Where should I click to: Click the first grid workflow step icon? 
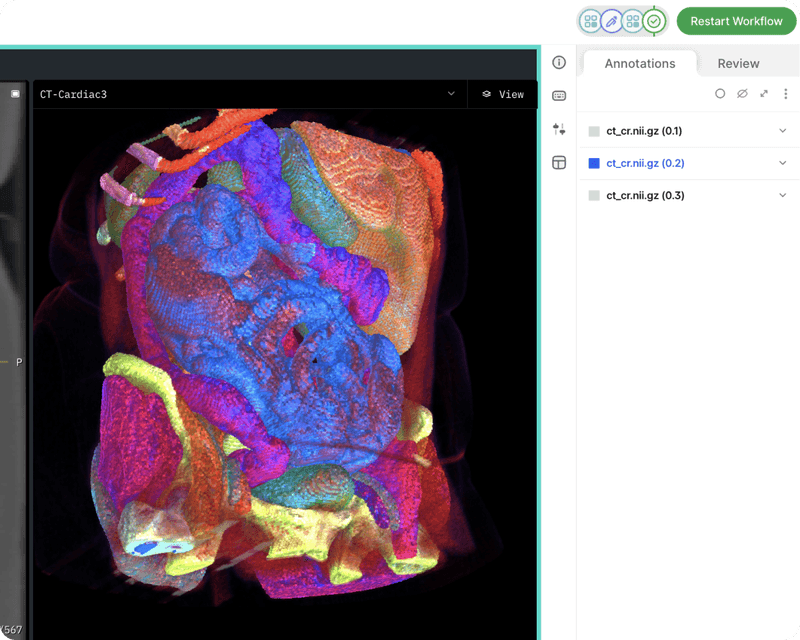tap(588, 20)
